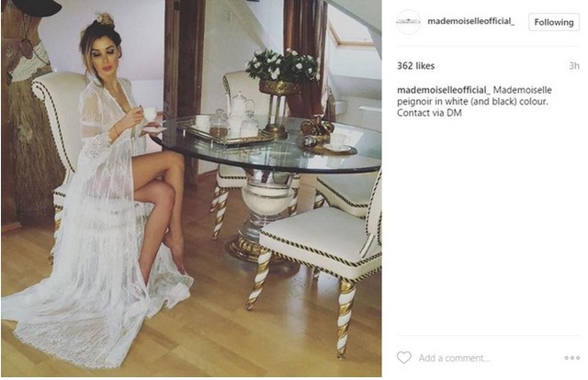This screenshot has width=588, height=380.
Task: Click the teacup in the woman's hand
Action: [150, 112]
